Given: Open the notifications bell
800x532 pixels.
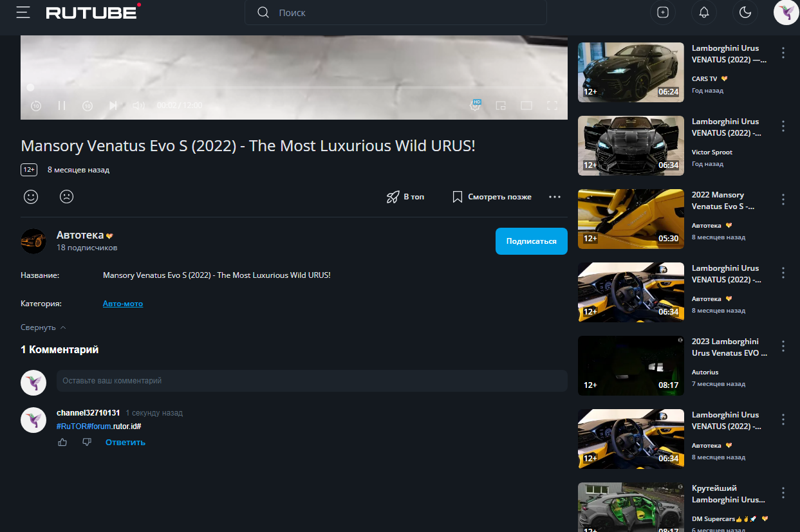Looking at the screenshot, I should (704, 12).
